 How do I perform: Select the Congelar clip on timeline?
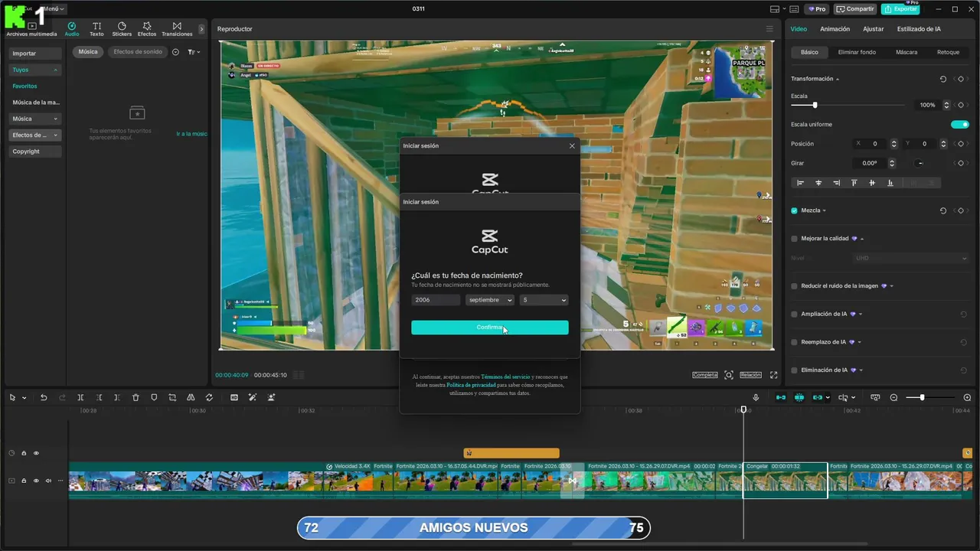click(x=785, y=481)
